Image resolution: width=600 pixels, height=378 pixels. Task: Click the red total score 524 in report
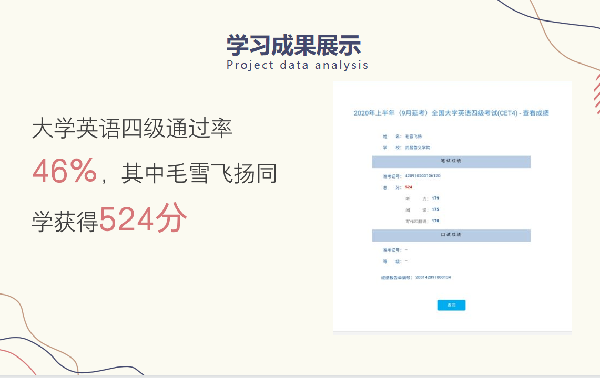tap(408, 187)
